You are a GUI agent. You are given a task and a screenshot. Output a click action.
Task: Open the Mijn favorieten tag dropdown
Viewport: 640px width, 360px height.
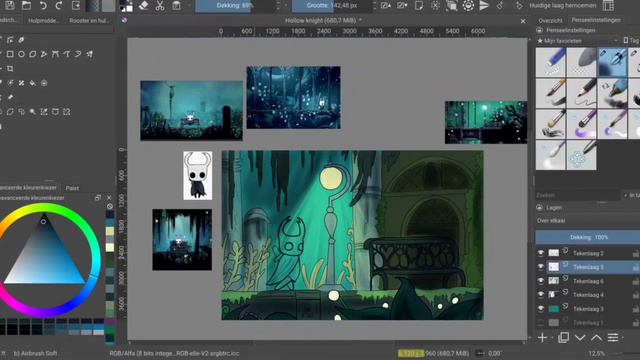pos(578,41)
